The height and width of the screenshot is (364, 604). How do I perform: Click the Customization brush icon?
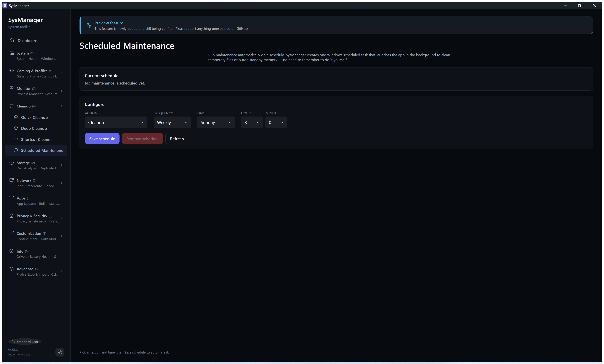pyautogui.click(x=12, y=233)
